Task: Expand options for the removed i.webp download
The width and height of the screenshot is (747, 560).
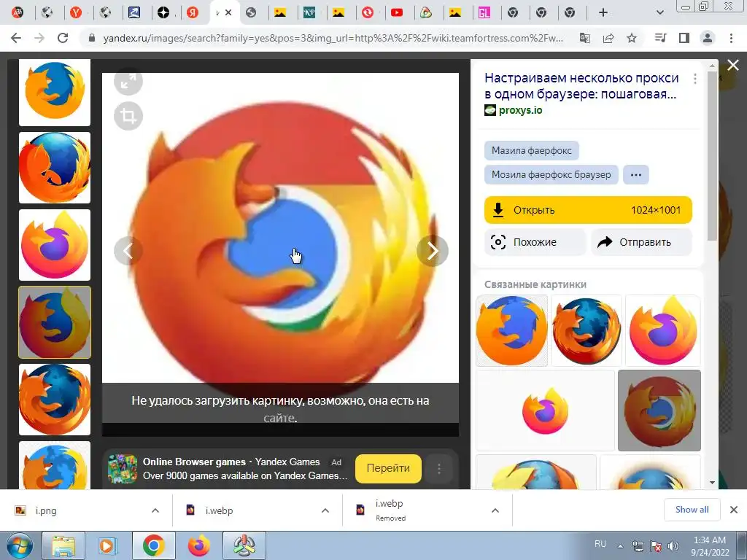Action: [495, 510]
